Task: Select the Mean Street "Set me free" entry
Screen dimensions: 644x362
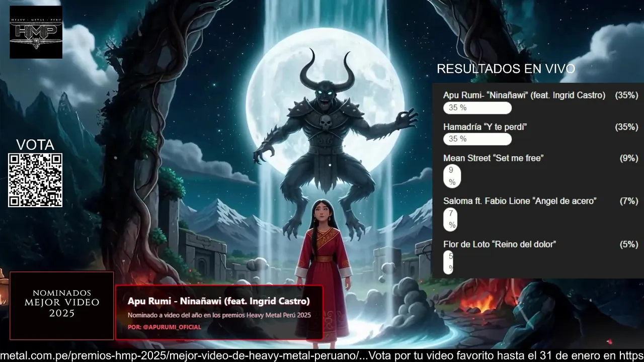Action: pos(493,158)
